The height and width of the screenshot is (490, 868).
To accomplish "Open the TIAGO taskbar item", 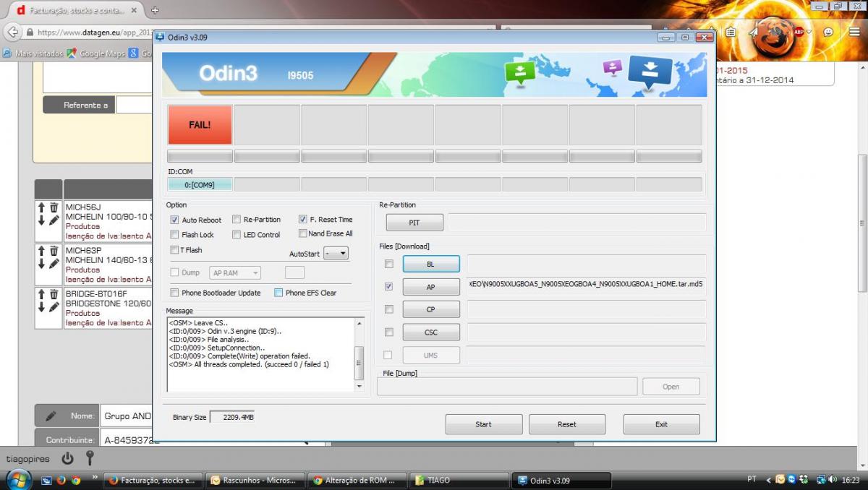I will pos(460,480).
